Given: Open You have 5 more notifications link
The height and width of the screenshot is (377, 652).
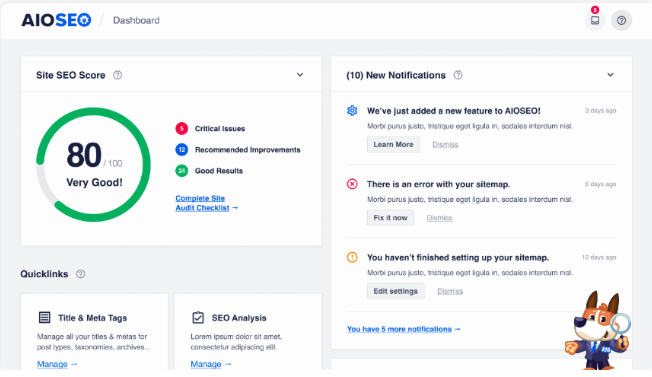Looking at the screenshot, I should pyautogui.click(x=404, y=329).
